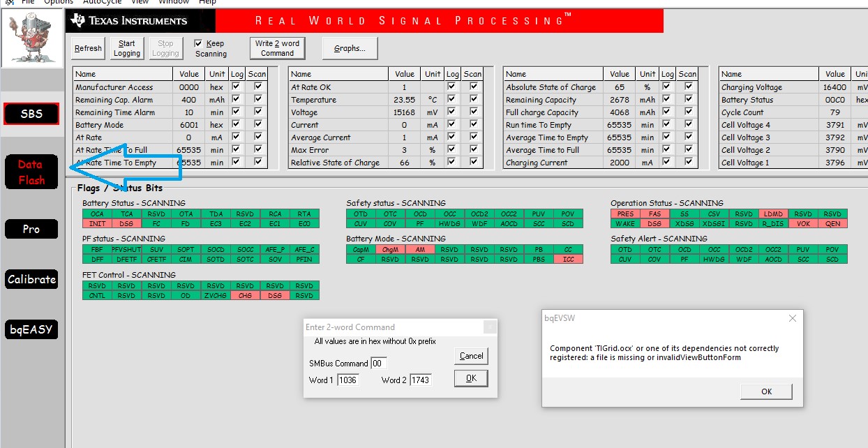Toggle Scan checkbox for Remaining Cap. Alarm
The width and height of the screenshot is (868, 448).
point(258,100)
